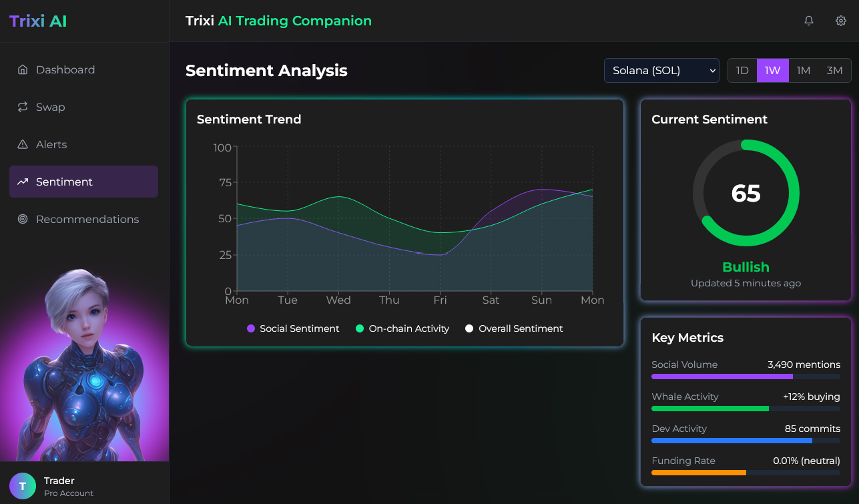
Task: Switch to the 1M time range
Action: click(804, 70)
